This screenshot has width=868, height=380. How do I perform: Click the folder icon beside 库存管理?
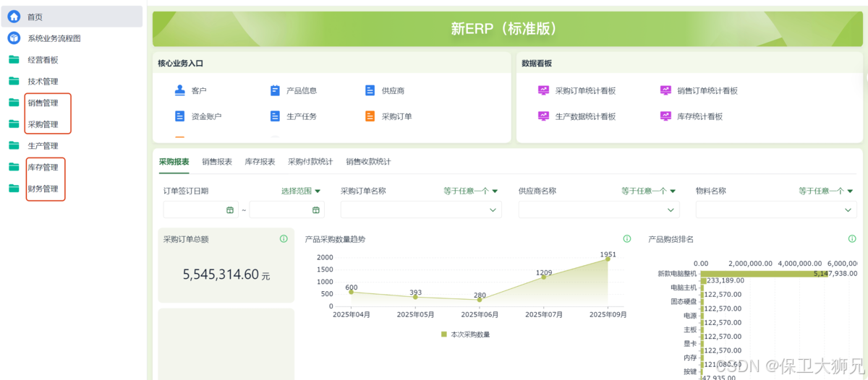(x=14, y=167)
